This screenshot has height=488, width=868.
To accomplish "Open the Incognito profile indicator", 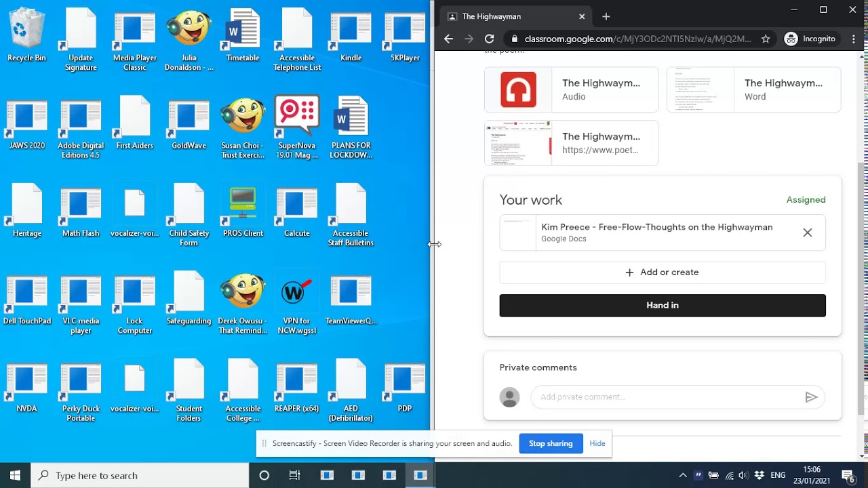I will pos(810,39).
